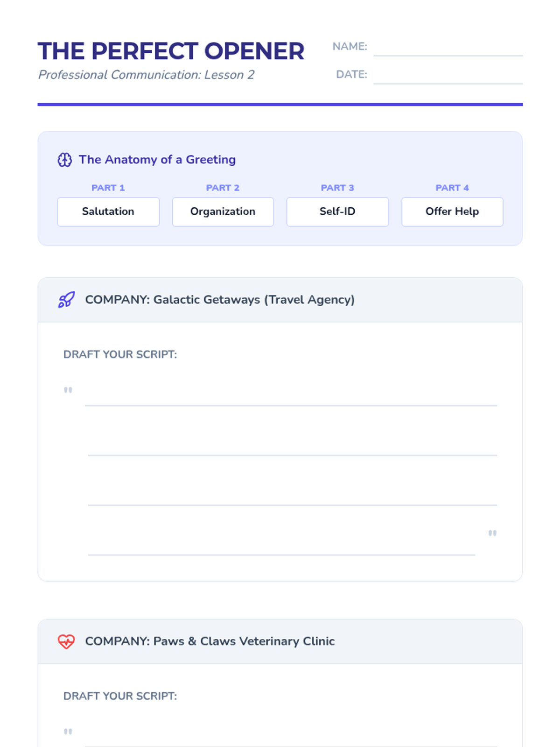The image size is (560, 747).
Task: Select the Organization box
Action: 223,212
